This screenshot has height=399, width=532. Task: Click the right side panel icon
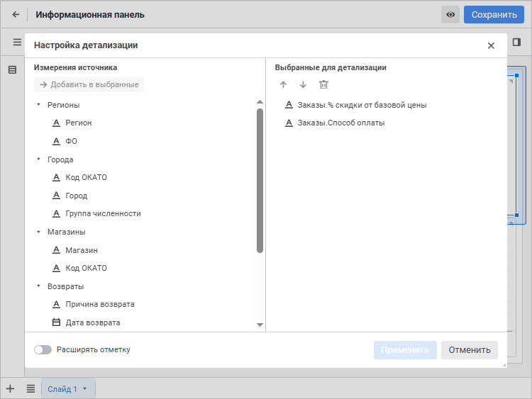(x=516, y=42)
